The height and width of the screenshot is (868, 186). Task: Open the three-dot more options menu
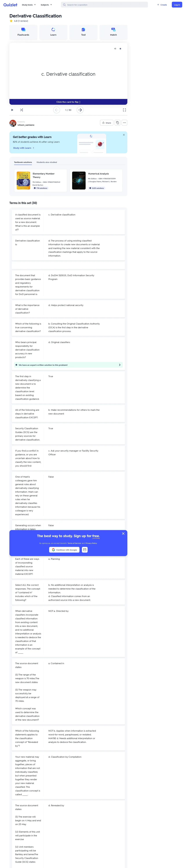125,123
